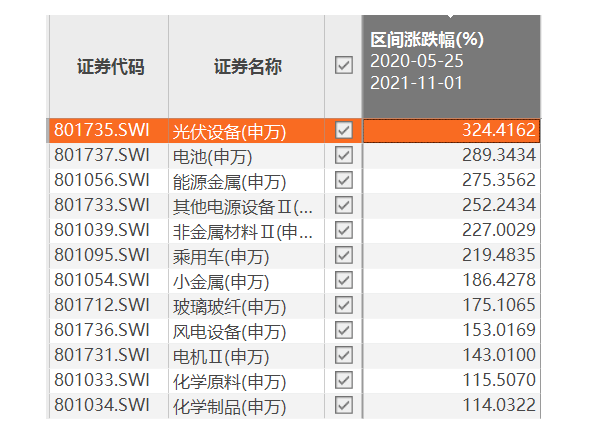This screenshot has height=427, width=598.
Task: Toggle the 风电设备(申万) checkbox
Action: tap(344, 330)
